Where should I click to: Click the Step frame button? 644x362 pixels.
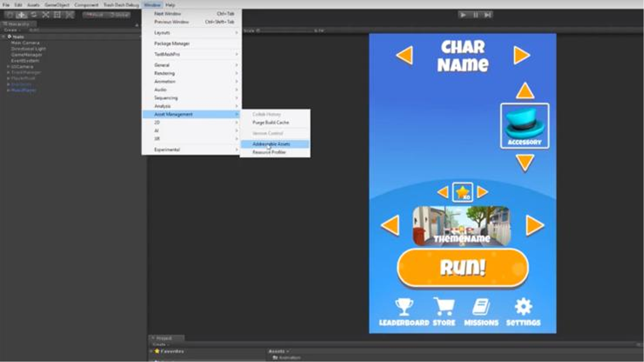(487, 15)
